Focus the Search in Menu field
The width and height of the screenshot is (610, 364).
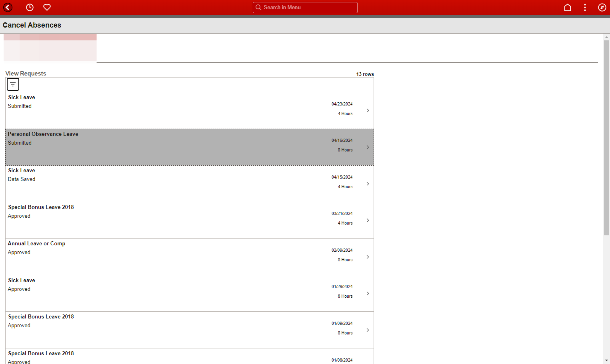pos(305,7)
